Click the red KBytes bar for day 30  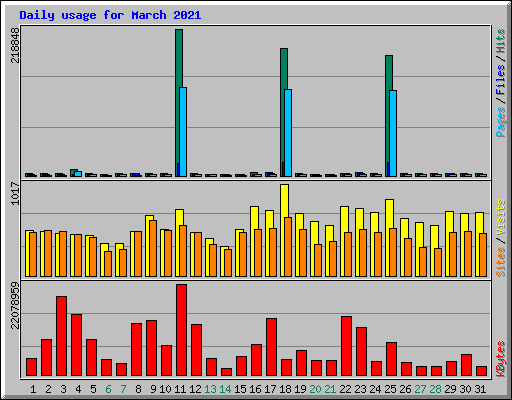click(x=466, y=365)
